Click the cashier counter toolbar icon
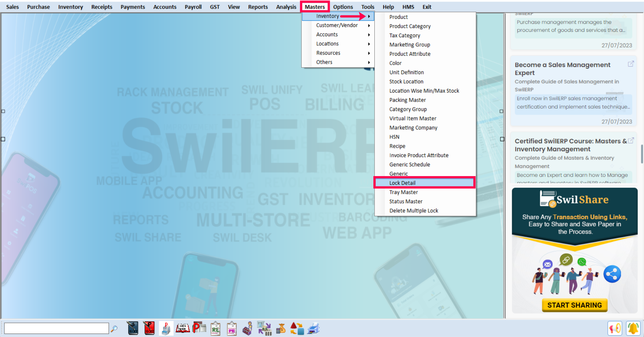Screen dimensions: 644x337 [x=248, y=329]
